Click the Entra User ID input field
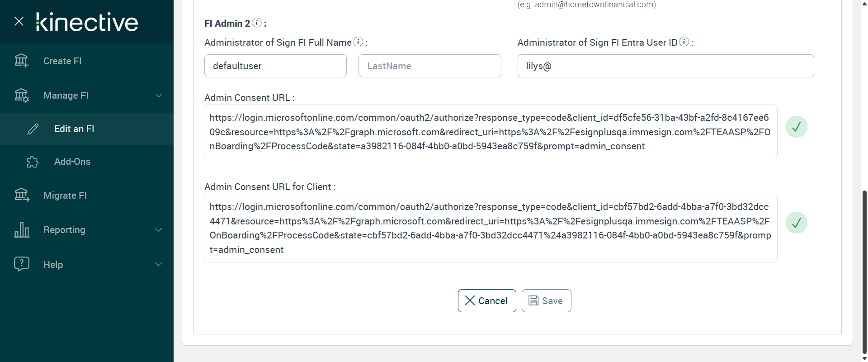868x362 pixels. pos(665,66)
